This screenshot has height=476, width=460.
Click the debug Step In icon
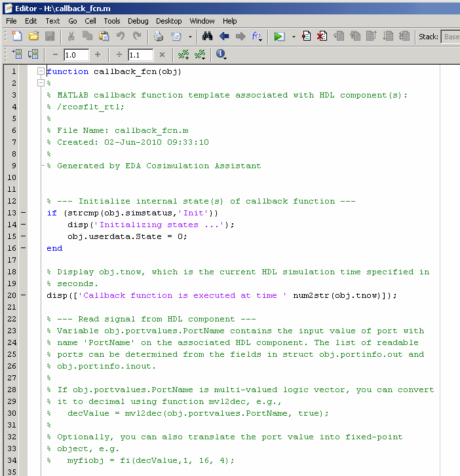click(x=355, y=37)
